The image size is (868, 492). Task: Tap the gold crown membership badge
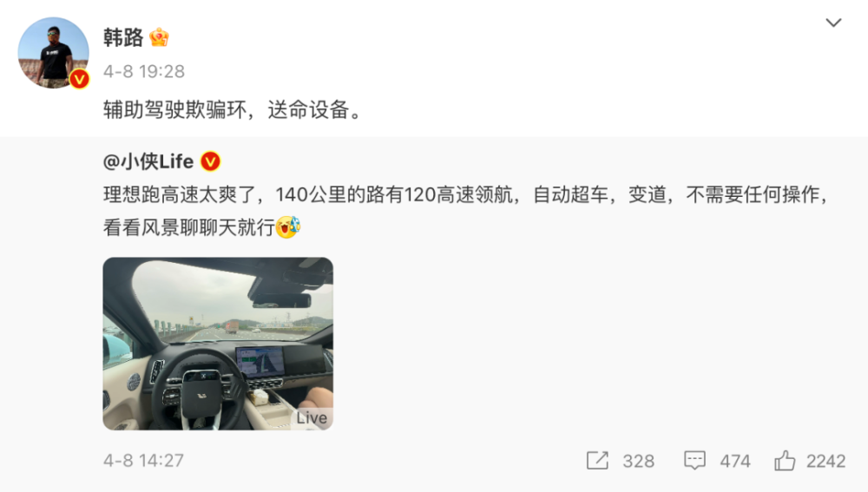159,37
